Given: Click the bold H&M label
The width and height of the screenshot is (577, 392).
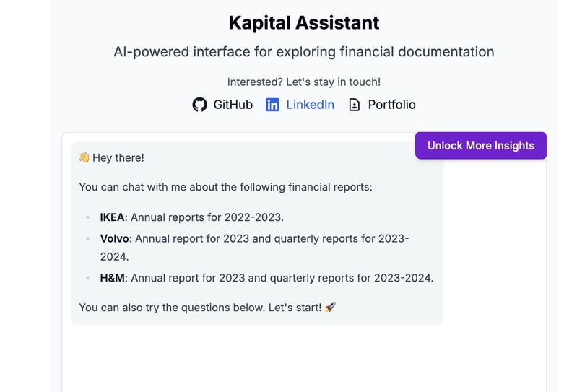Looking at the screenshot, I should (x=113, y=277).
